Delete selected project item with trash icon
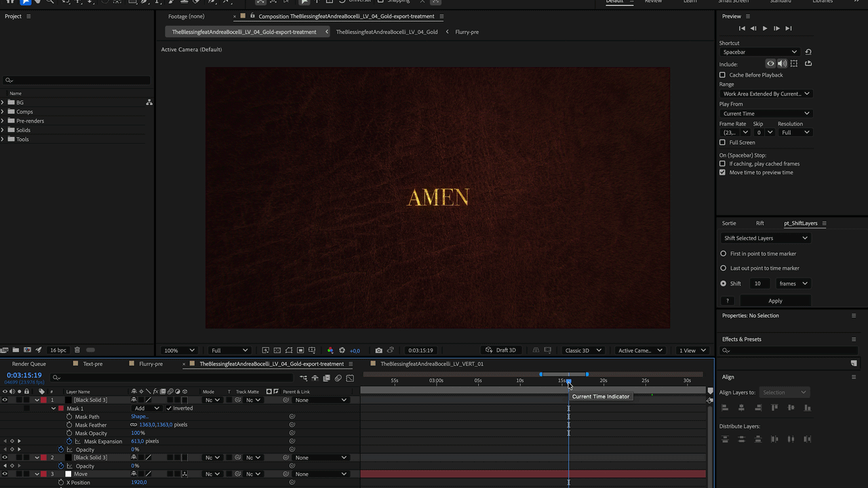 coord(77,350)
